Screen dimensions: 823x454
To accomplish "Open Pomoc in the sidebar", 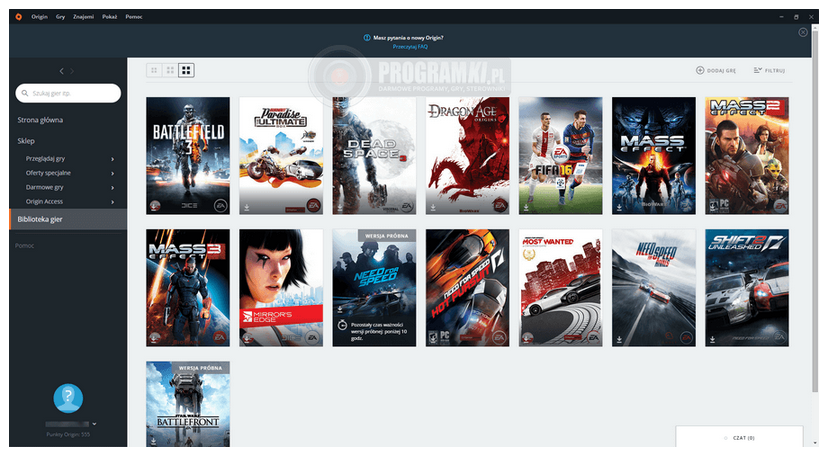I will 25,246.
